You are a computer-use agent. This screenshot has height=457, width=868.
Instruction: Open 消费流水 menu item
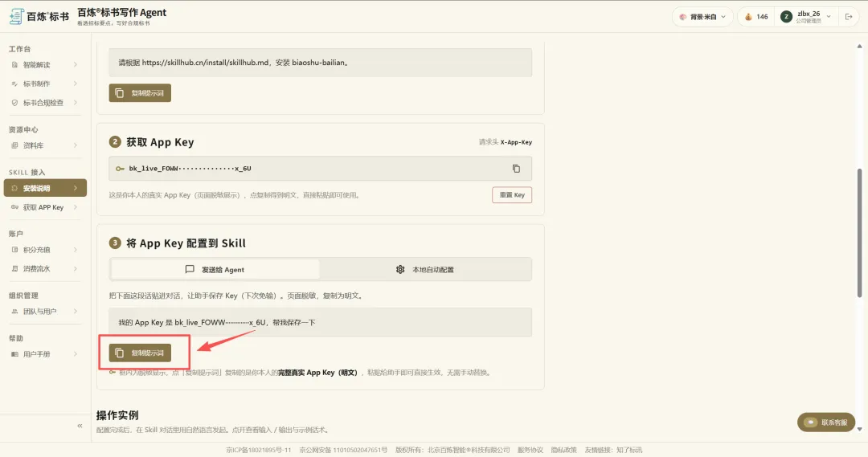[45, 268]
